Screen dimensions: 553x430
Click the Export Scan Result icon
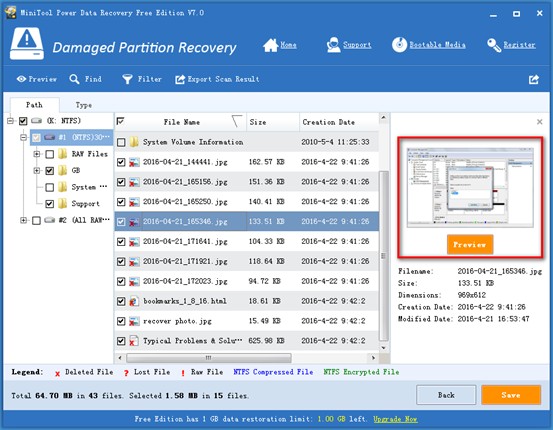click(180, 79)
